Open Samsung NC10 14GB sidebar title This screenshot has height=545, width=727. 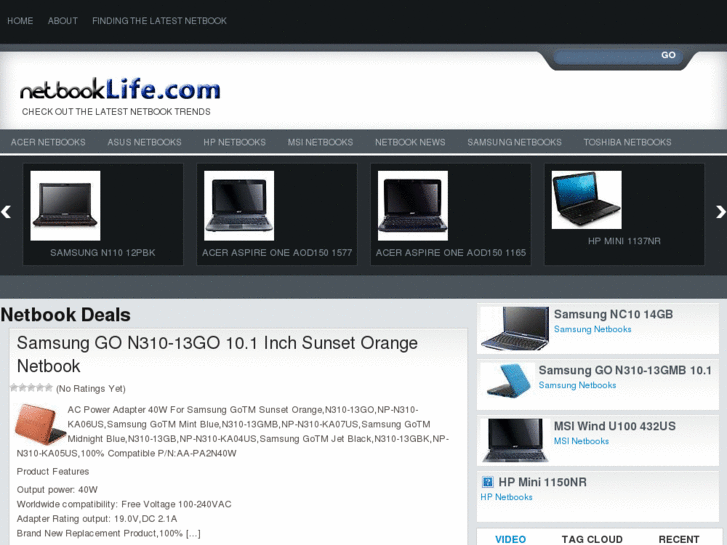click(613, 314)
